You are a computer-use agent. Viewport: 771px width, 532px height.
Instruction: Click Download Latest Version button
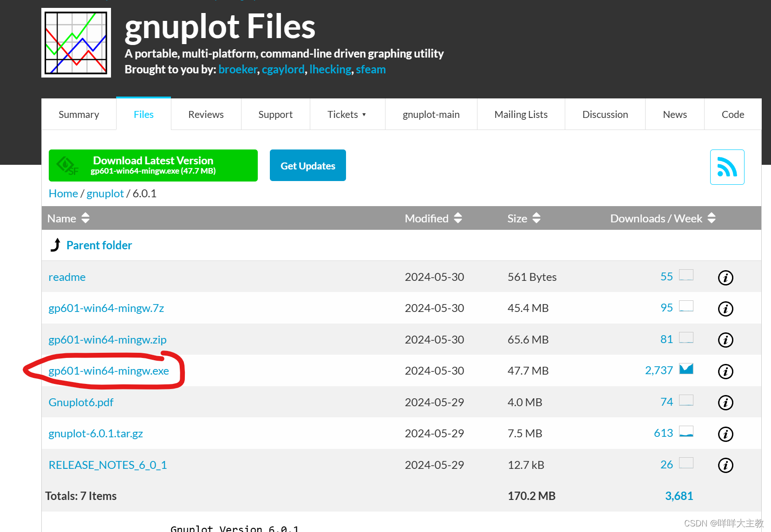[153, 165]
